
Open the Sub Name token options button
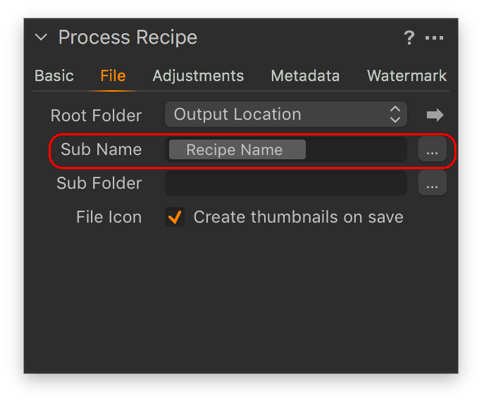432,150
